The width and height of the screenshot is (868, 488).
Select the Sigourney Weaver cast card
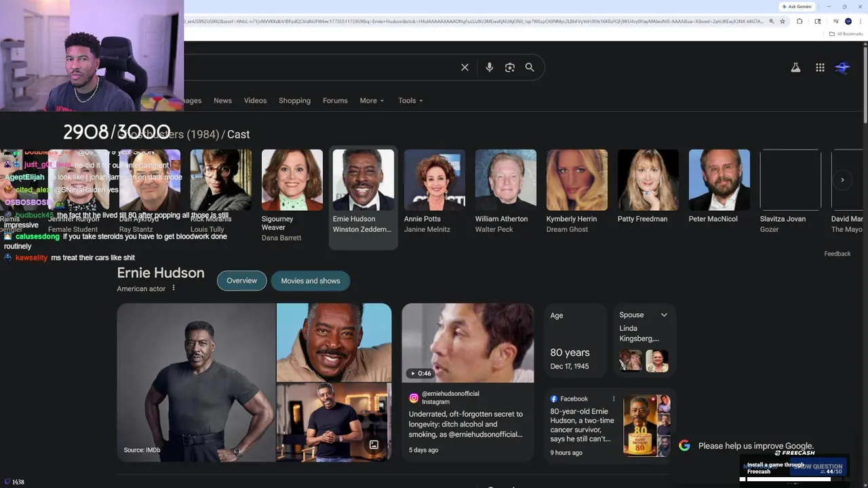click(x=292, y=197)
